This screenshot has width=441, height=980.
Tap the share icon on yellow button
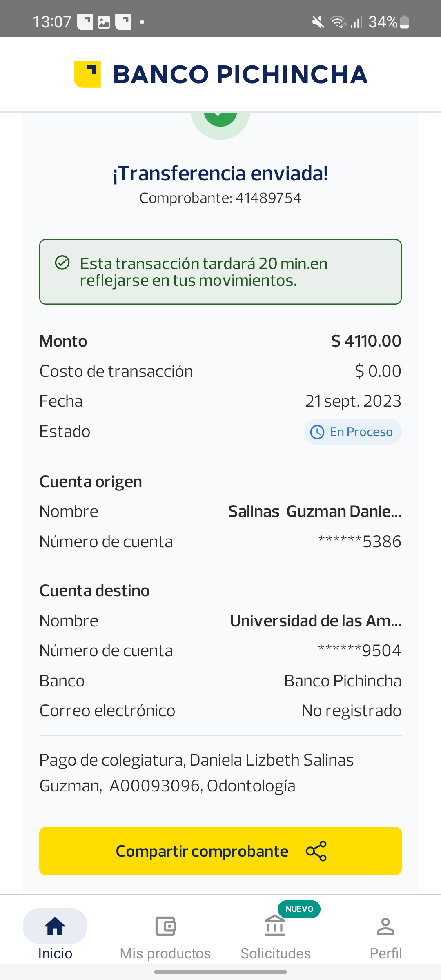pyautogui.click(x=316, y=851)
